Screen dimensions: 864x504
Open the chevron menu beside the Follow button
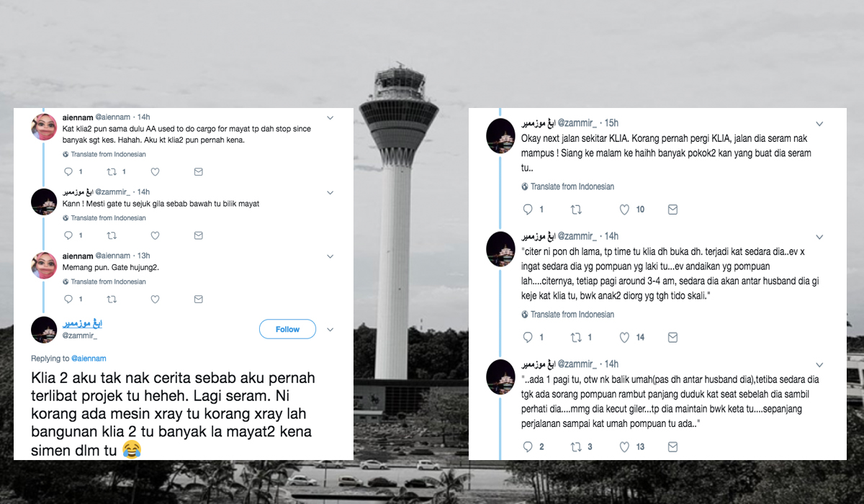pos(330,330)
